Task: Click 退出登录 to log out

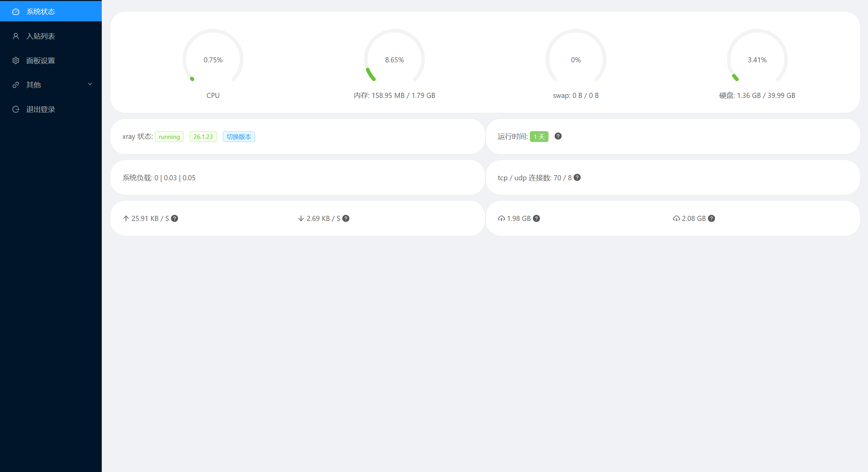Action: [x=41, y=109]
